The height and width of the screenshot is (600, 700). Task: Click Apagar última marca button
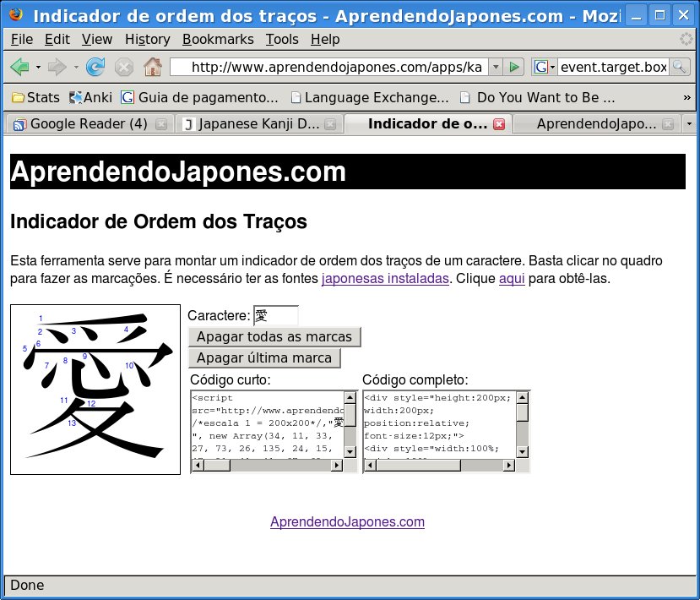[264, 357]
